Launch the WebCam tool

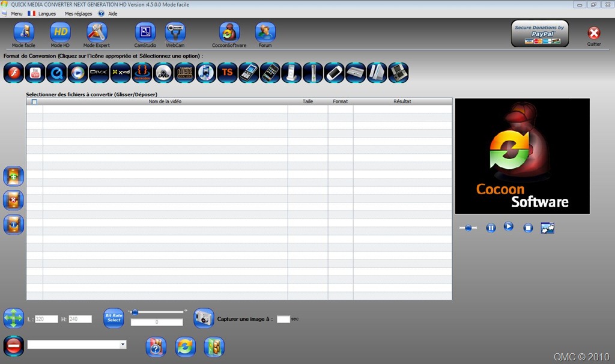pyautogui.click(x=175, y=35)
